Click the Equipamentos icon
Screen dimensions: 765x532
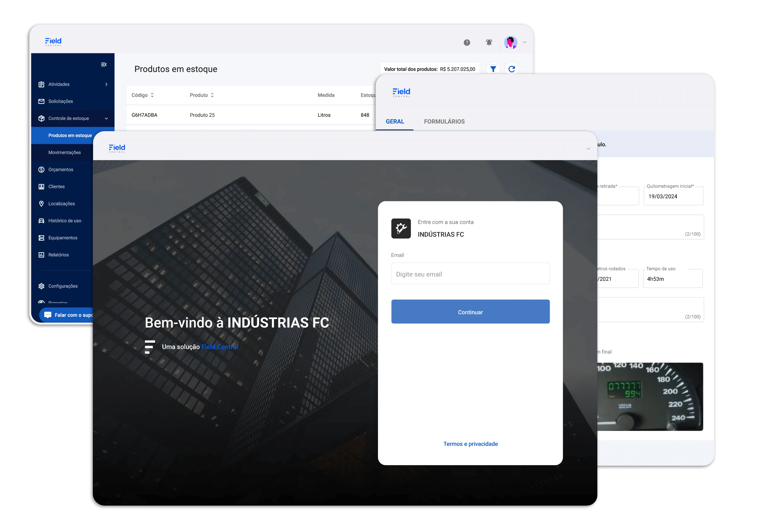tap(41, 238)
